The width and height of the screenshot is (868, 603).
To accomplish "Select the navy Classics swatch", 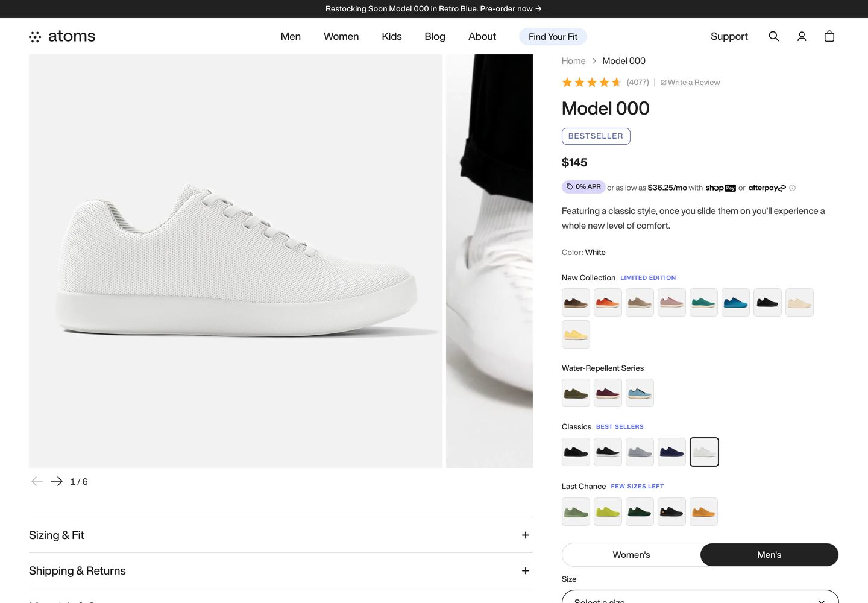I will [671, 452].
